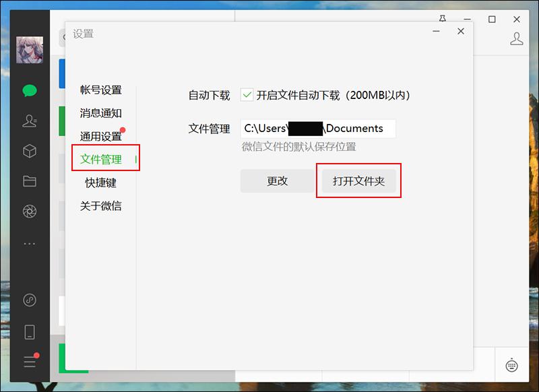The image size is (539, 392).
Task: Open the Contacts icon in sidebar
Action: [x=30, y=121]
